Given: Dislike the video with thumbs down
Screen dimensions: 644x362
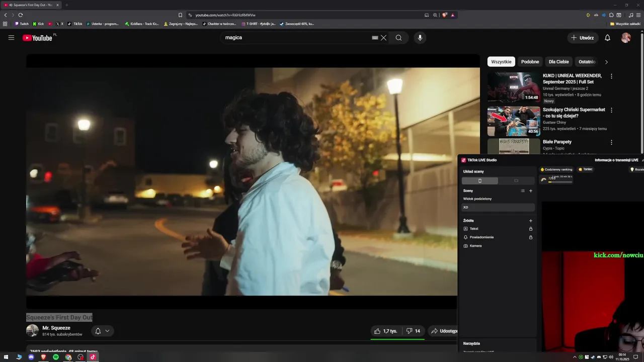Looking at the screenshot, I should click(413, 331).
